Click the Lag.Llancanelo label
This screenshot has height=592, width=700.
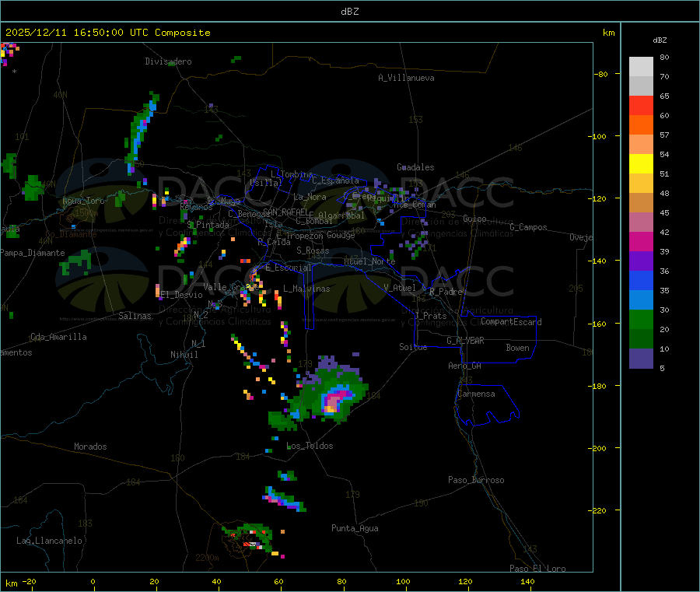(50, 541)
